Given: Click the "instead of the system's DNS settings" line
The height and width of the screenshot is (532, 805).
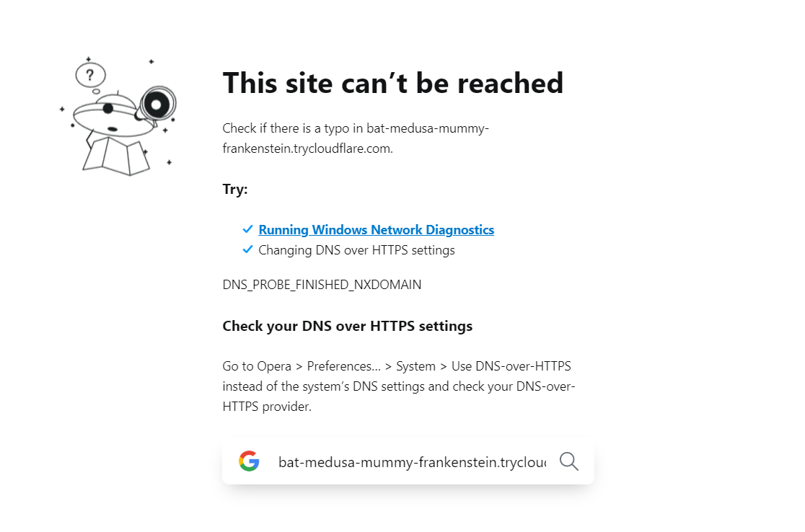Looking at the screenshot, I should [x=398, y=386].
